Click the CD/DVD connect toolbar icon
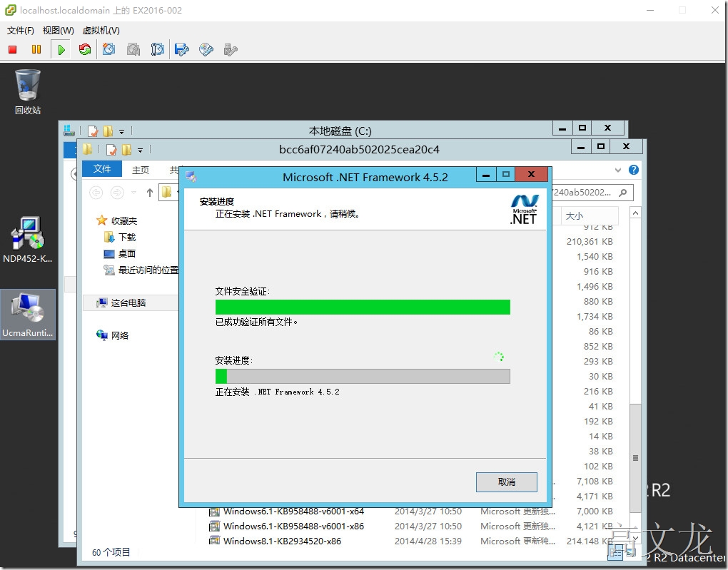This screenshot has height=570, width=728. [x=206, y=50]
